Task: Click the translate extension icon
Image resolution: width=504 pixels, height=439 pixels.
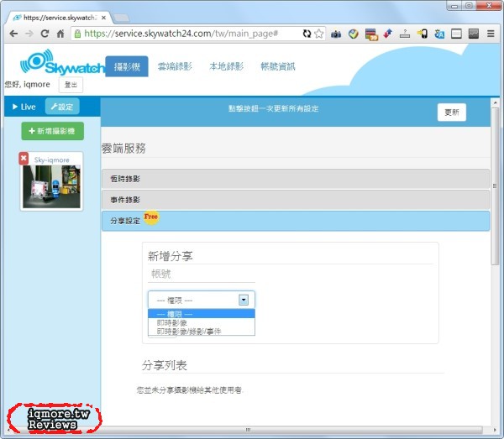Action: (439, 34)
